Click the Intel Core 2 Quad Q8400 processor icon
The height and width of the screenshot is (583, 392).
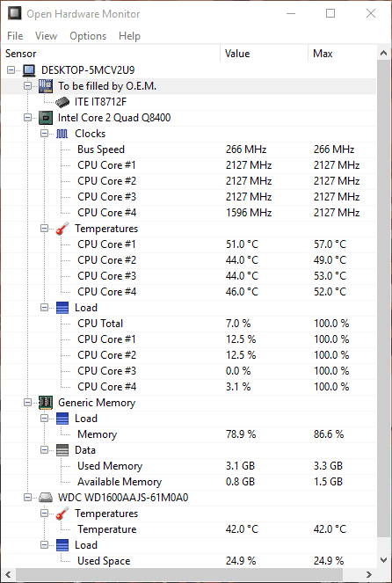(46, 118)
